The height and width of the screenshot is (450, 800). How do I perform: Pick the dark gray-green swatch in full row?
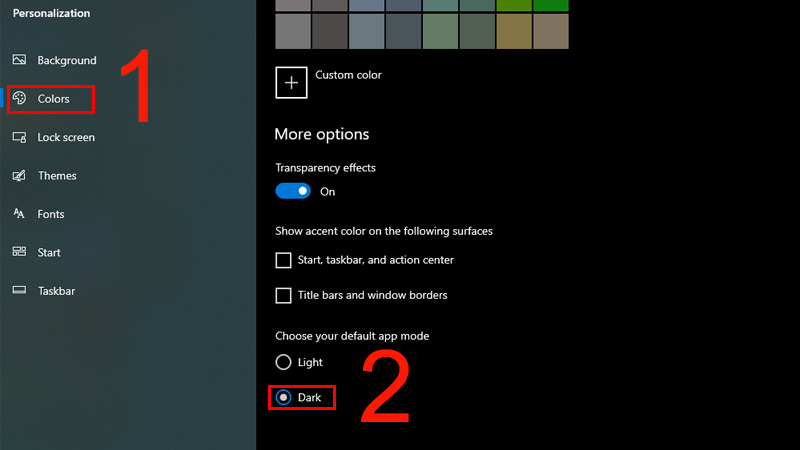[477, 31]
